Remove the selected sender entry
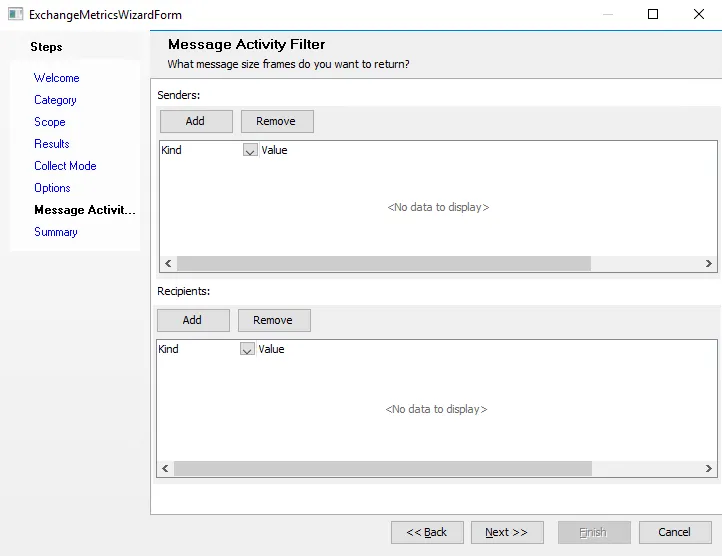The width and height of the screenshot is (722, 556). click(x=277, y=121)
